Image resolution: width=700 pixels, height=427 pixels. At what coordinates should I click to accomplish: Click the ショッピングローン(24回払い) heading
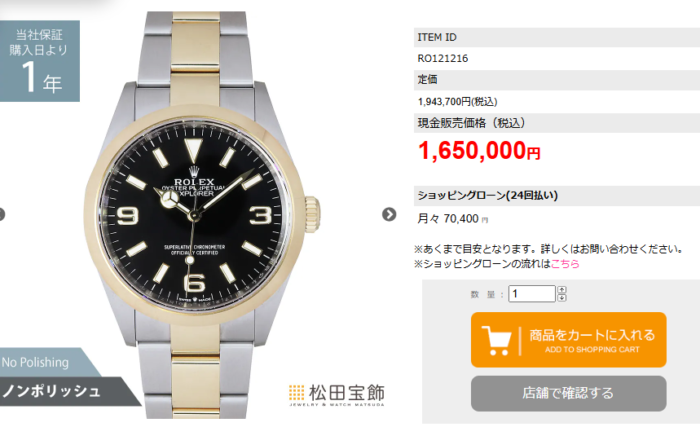[x=488, y=195]
